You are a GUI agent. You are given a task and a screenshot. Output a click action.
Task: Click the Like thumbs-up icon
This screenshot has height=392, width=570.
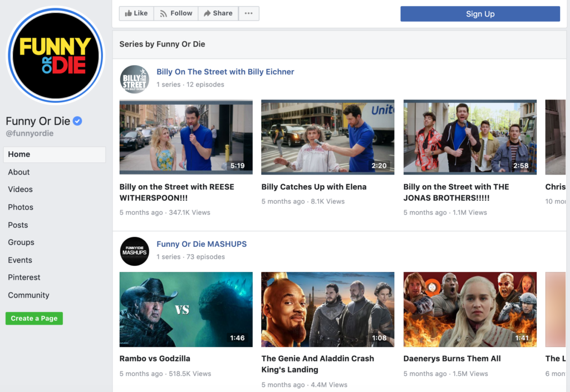(128, 13)
